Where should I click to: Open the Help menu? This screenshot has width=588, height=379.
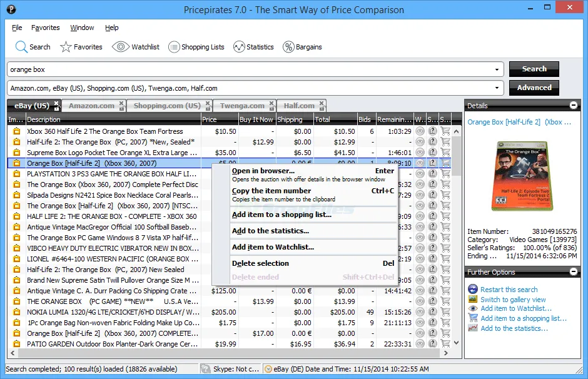click(112, 28)
